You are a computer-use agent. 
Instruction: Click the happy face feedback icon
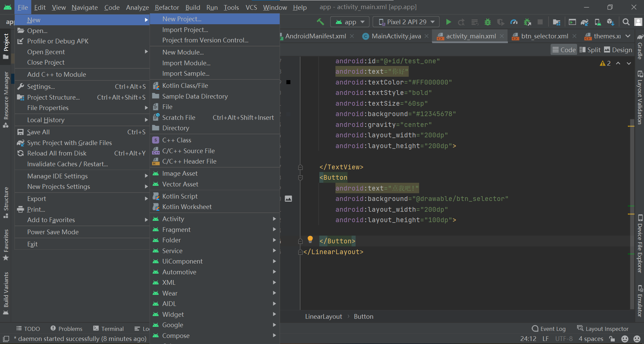point(625,339)
